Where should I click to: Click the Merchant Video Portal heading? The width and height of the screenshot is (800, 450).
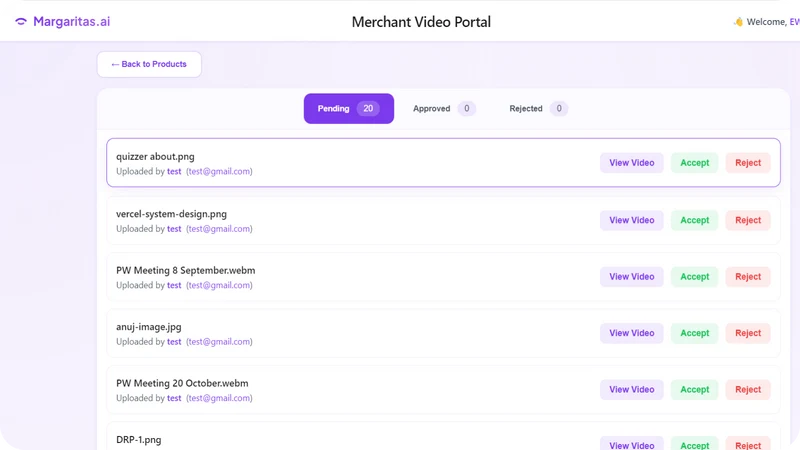[x=421, y=22]
